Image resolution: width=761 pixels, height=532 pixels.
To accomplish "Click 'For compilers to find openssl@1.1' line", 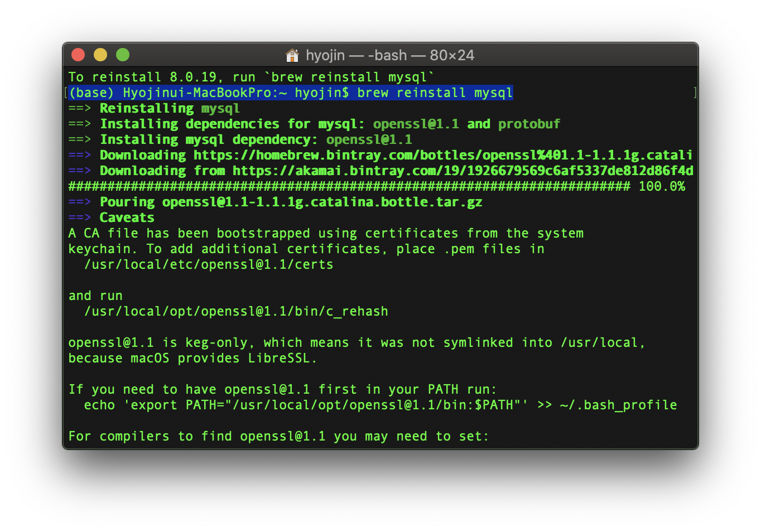I will pyautogui.click(x=278, y=436).
